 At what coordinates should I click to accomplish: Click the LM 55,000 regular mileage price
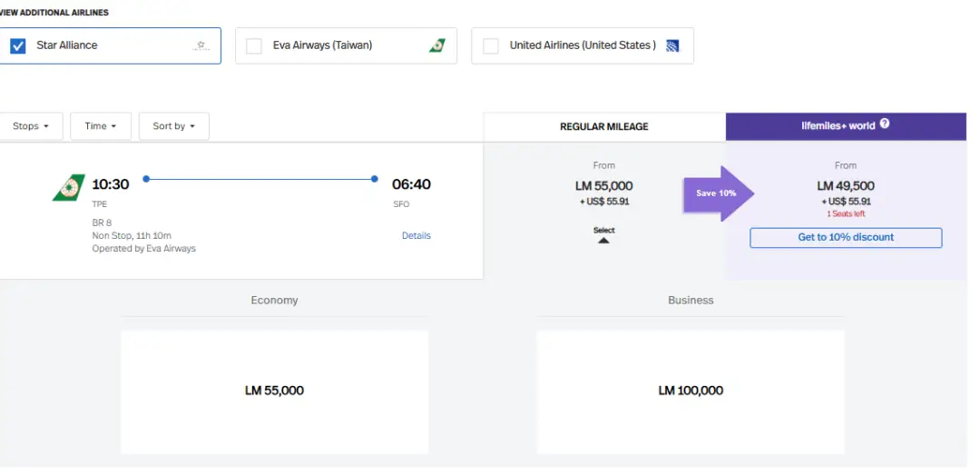(x=604, y=186)
